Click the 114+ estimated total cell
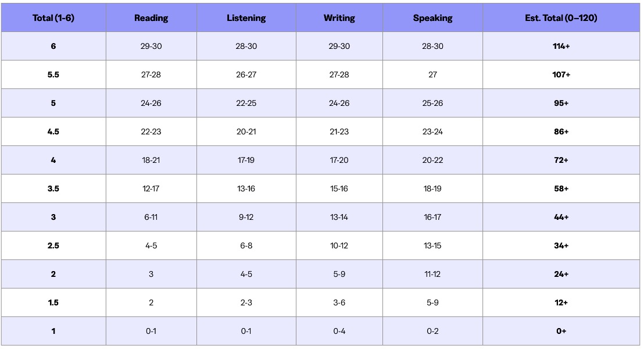 click(560, 46)
